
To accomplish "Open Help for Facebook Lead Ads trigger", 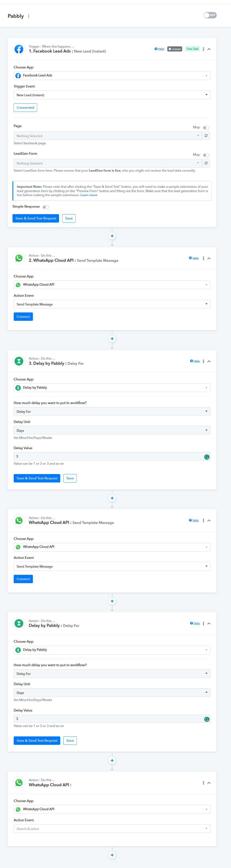I will [x=159, y=49].
